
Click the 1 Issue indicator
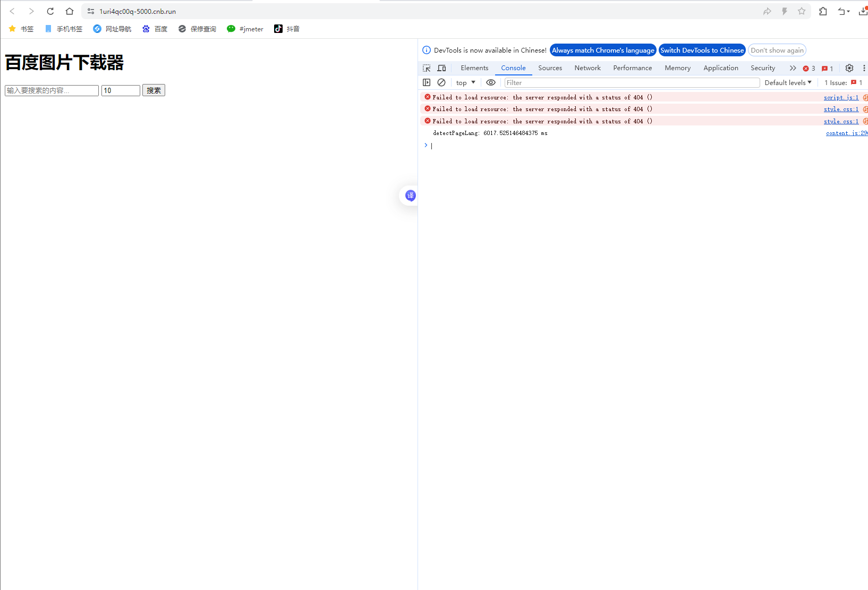point(844,82)
